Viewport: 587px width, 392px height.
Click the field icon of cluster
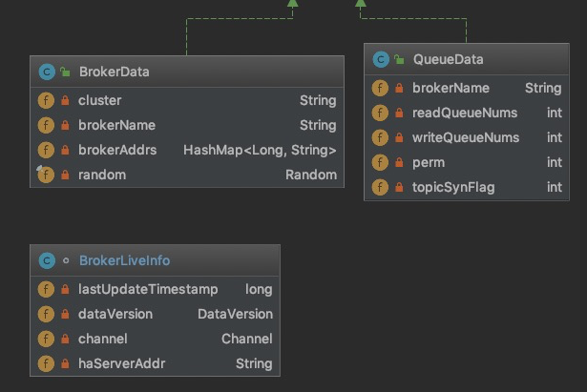46,100
